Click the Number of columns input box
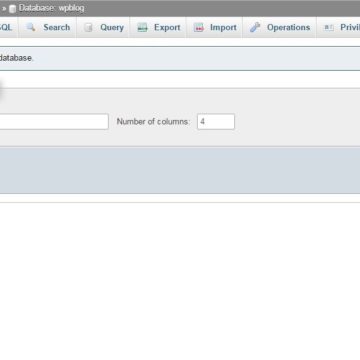Image resolution: width=360 pixels, height=360 pixels. click(216, 122)
